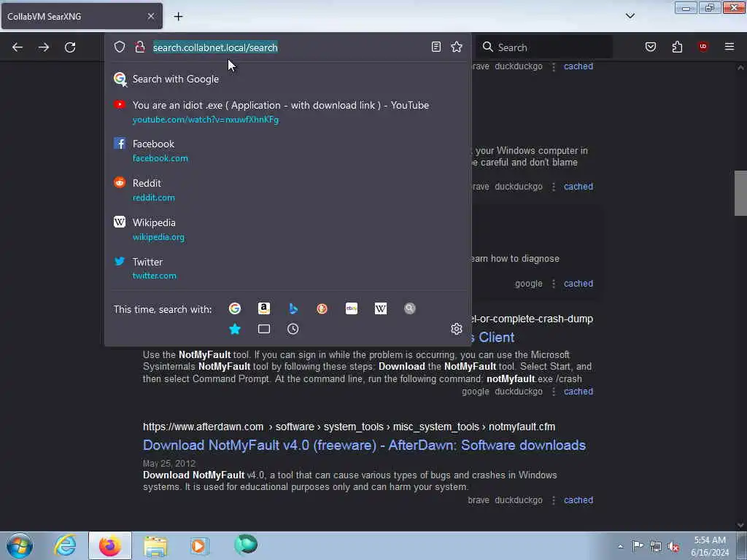Open search settings gear in dropdown

(457, 329)
